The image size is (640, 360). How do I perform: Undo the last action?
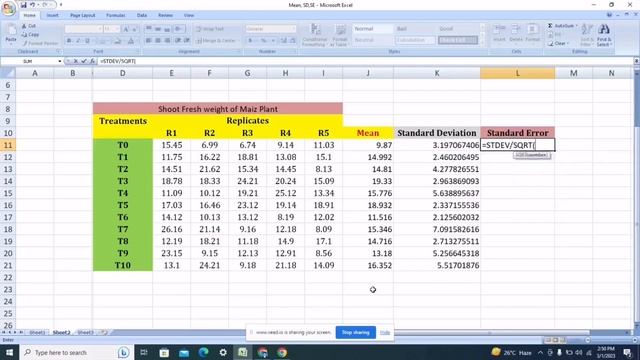[33, 5]
